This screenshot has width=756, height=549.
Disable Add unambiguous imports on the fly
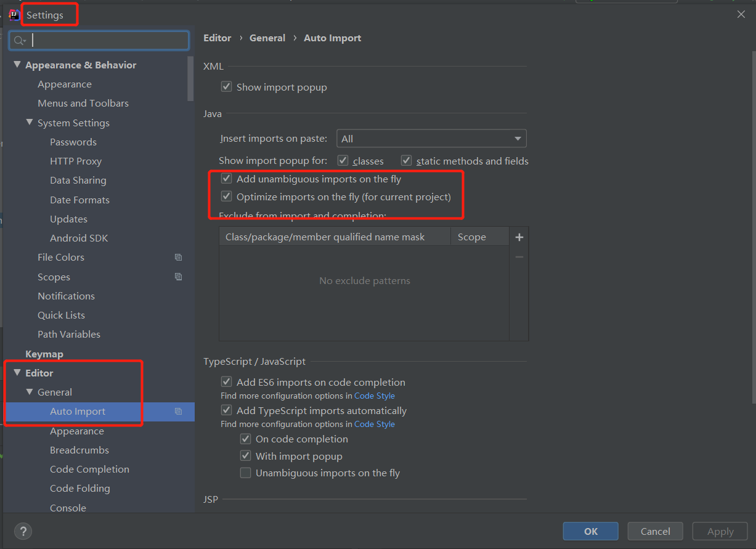tap(227, 179)
